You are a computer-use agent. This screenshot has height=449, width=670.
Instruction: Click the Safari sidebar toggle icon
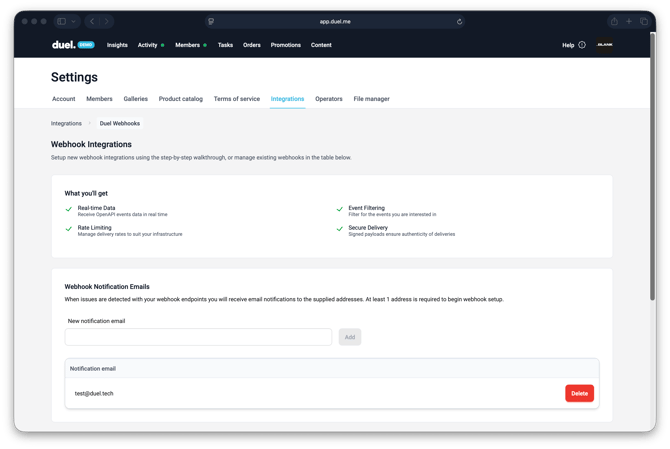click(x=61, y=21)
